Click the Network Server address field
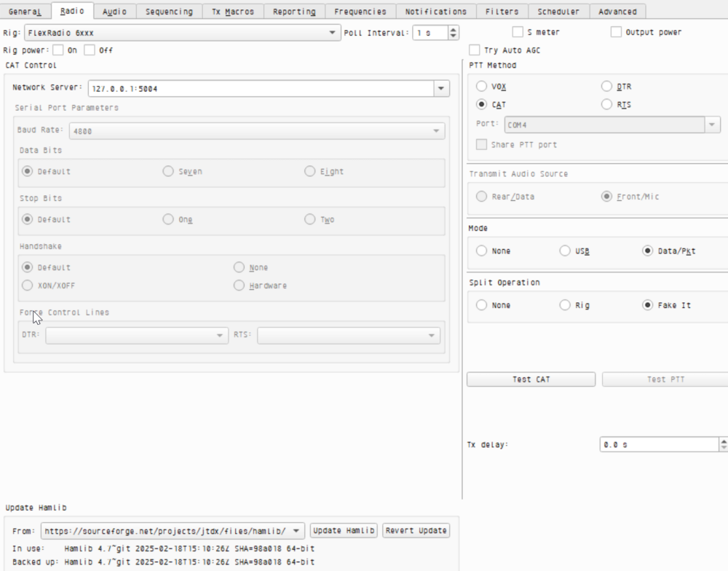The width and height of the screenshot is (728, 571). click(x=261, y=89)
